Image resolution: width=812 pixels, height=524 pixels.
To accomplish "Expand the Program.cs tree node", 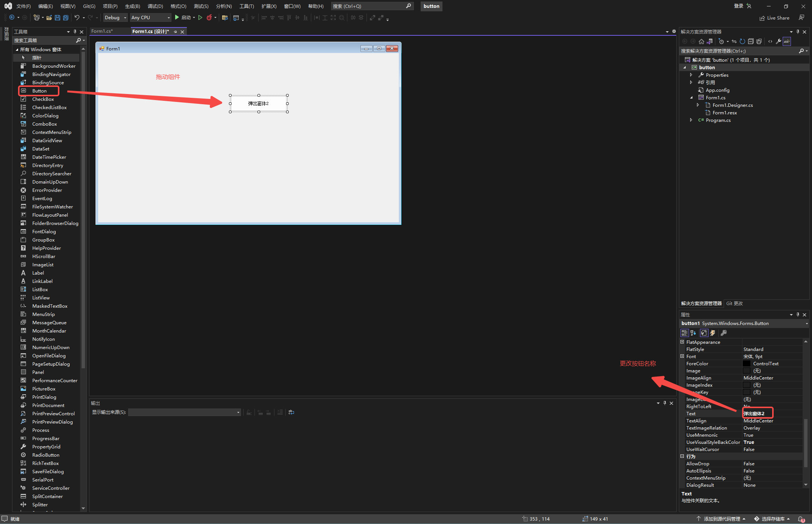I will pyautogui.click(x=691, y=120).
